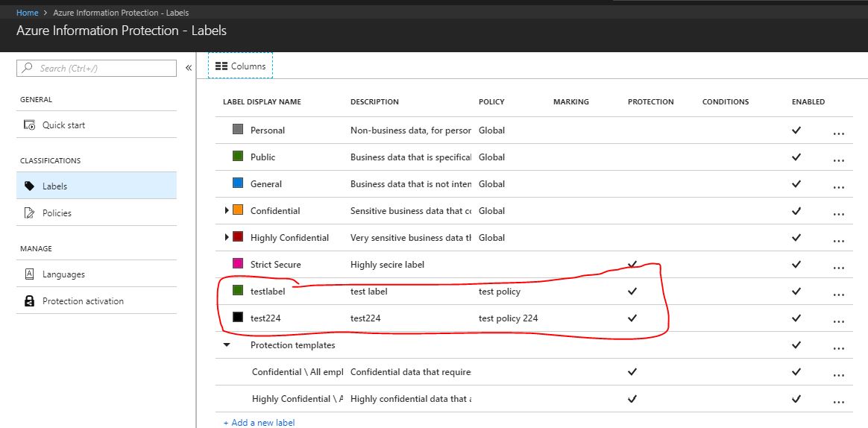868x428 pixels.
Task: Click the POLICY column header
Action: 491,102
